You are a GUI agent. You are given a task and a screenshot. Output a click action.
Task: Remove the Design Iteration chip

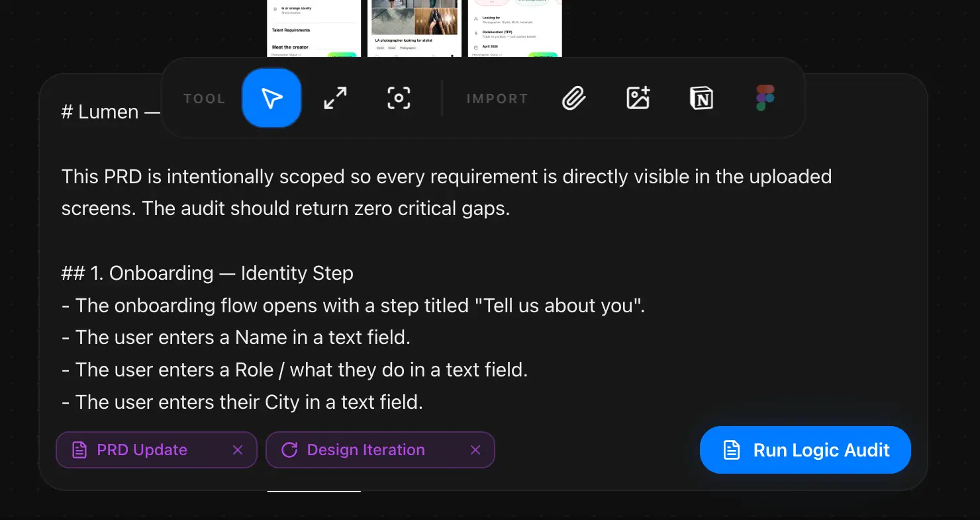click(x=475, y=450)
